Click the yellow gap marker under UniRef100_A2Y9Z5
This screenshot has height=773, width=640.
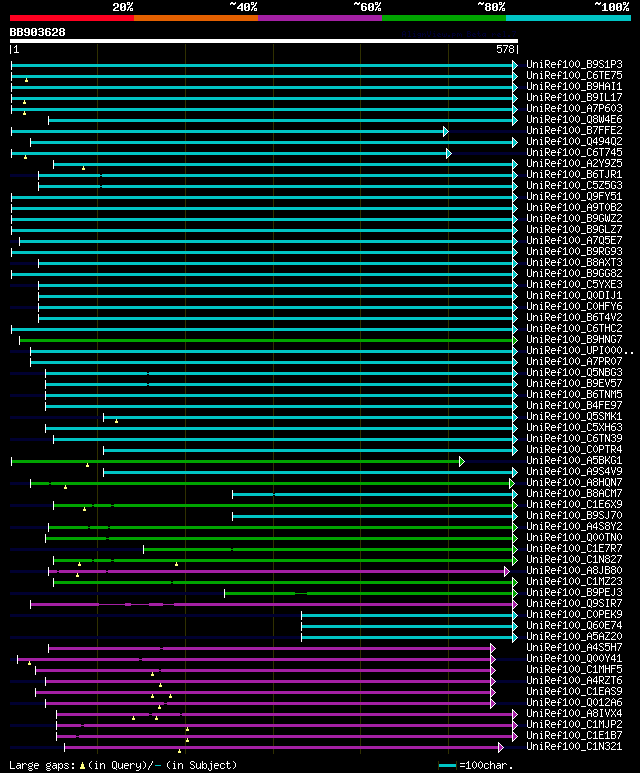(83, 168)
